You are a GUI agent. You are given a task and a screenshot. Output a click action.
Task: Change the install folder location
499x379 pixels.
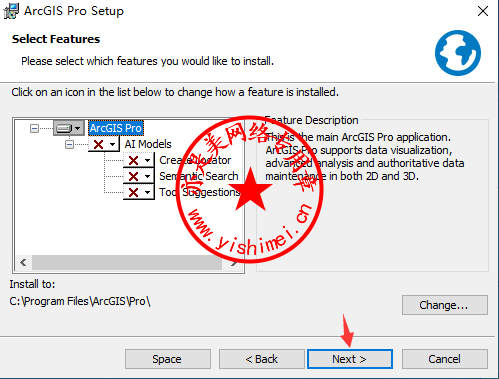445,305
